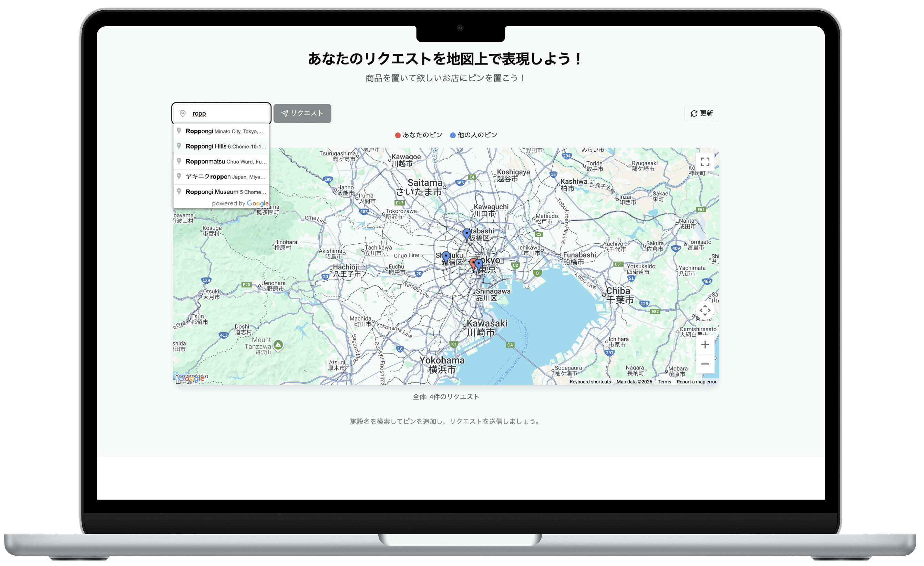Zoom out with the map minus button
The height and width of the screenshot is (566, 924).
[705, 364]
